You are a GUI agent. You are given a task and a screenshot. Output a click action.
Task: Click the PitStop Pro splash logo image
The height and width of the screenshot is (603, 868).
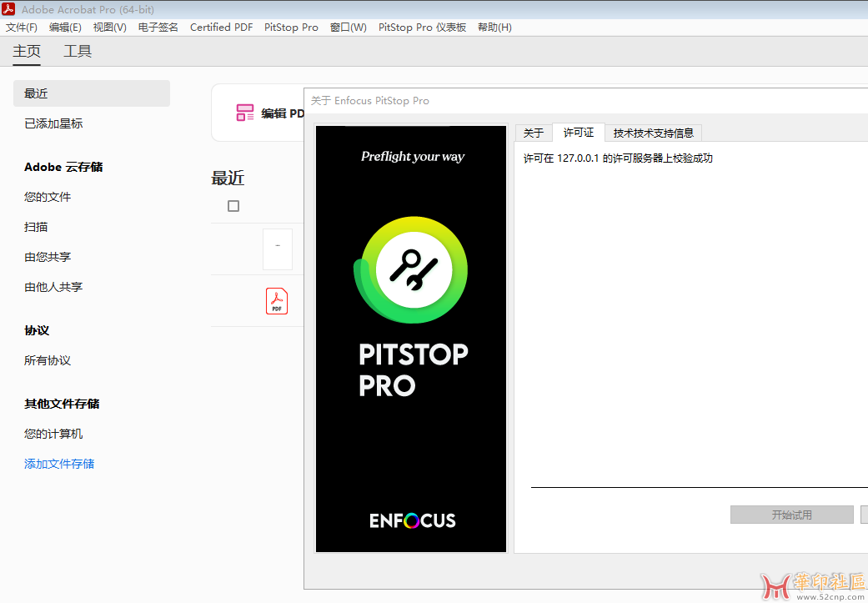tap(411, 339)
